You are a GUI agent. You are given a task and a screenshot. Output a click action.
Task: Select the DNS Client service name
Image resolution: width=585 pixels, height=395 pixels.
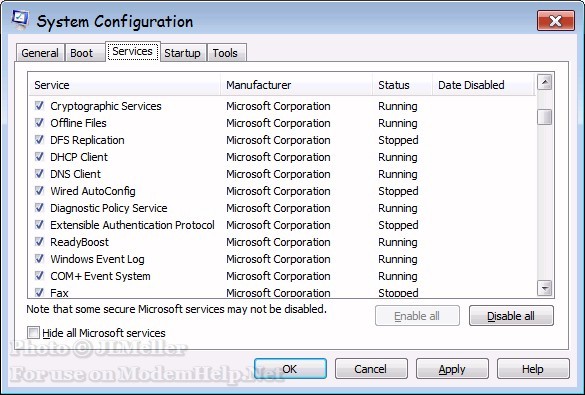point(75,174)
